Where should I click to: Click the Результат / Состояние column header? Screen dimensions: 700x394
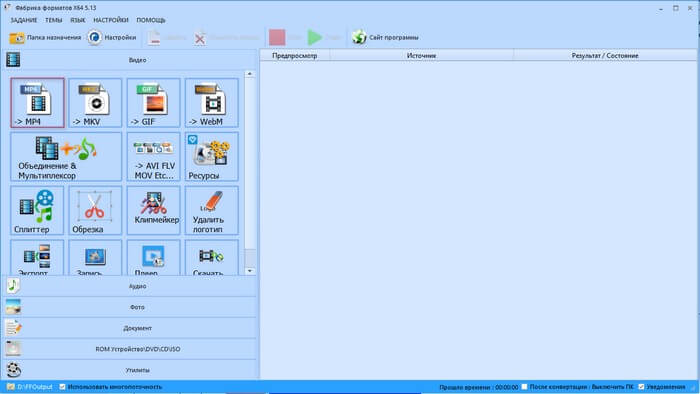point(605,56)
